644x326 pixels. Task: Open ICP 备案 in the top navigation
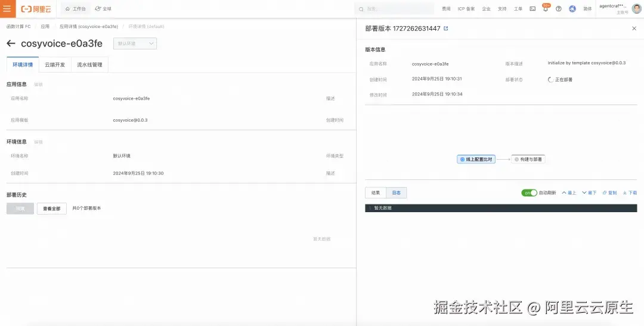pyautogui.click(x=466, y=8)
